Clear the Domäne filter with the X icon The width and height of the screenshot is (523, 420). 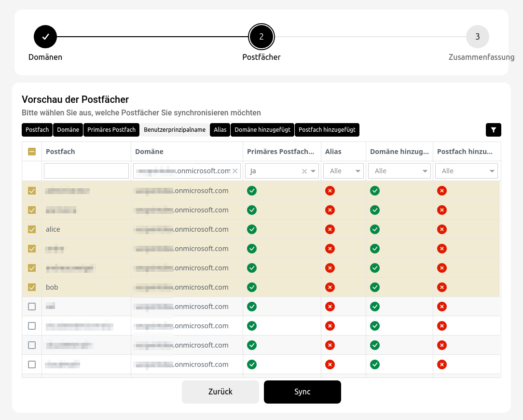tap(235, 171)
